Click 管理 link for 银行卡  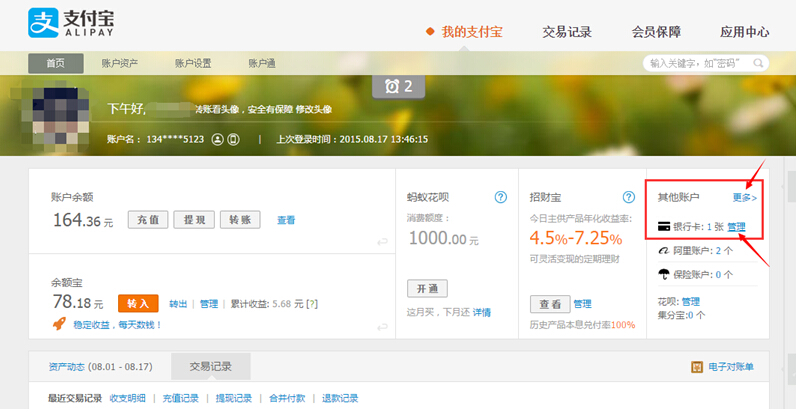pos(737,227)
